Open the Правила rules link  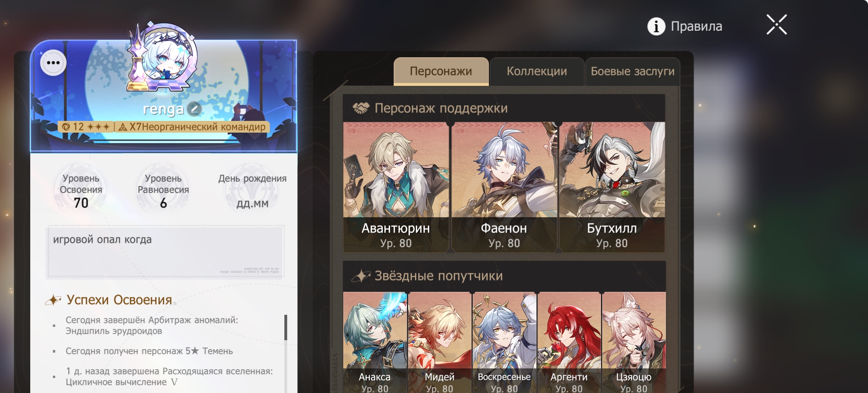point(696,27)
